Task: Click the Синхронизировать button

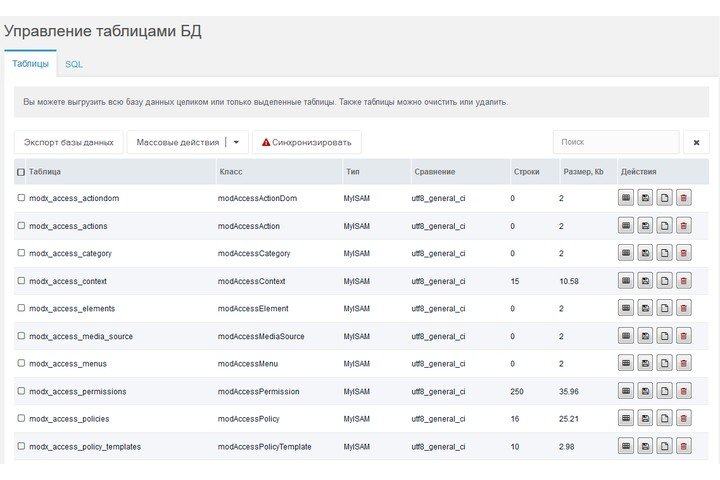Action: [x=307, y=142]
